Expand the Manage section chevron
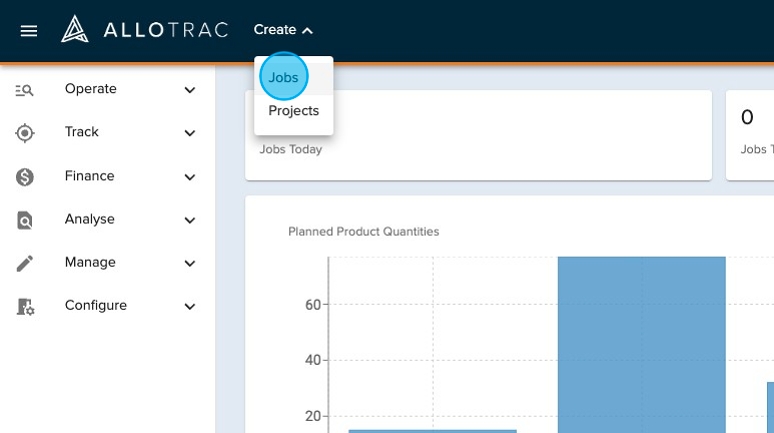This screenshot has width=774, height=433. (190, 263)
